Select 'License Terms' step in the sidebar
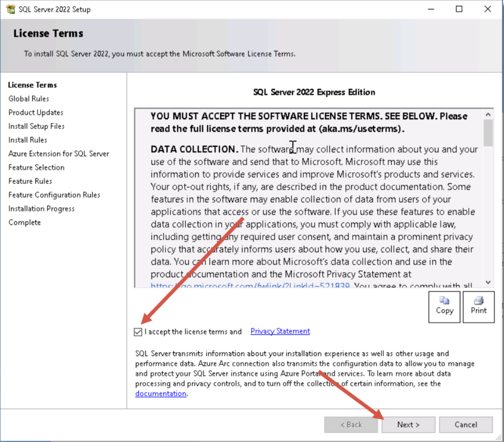 click(32, 85)
